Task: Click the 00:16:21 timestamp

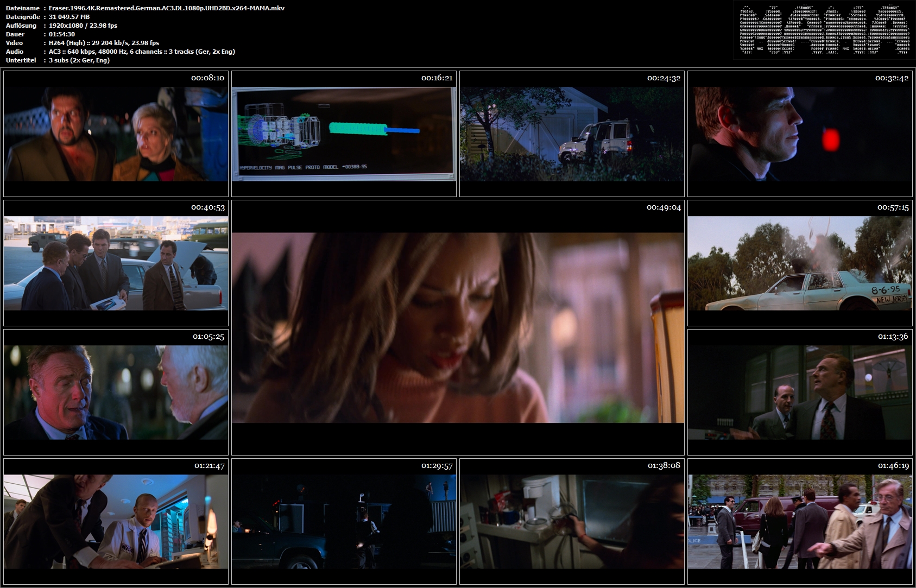Action: click(437, 78)
